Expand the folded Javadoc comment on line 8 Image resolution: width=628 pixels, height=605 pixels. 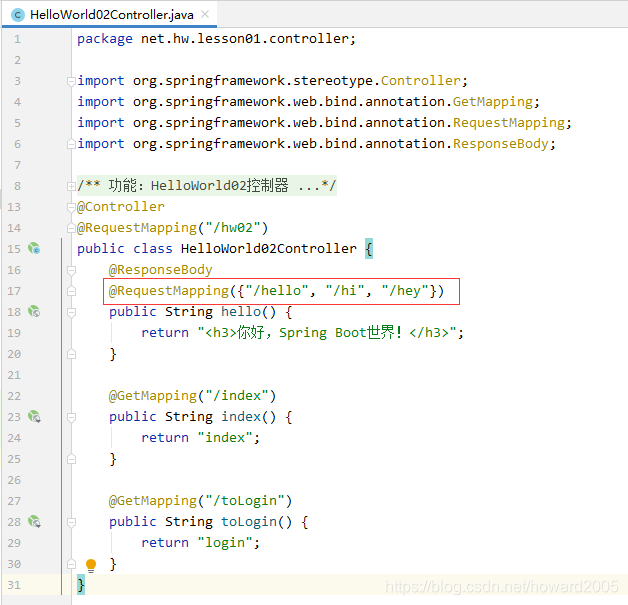coord(71,186)
